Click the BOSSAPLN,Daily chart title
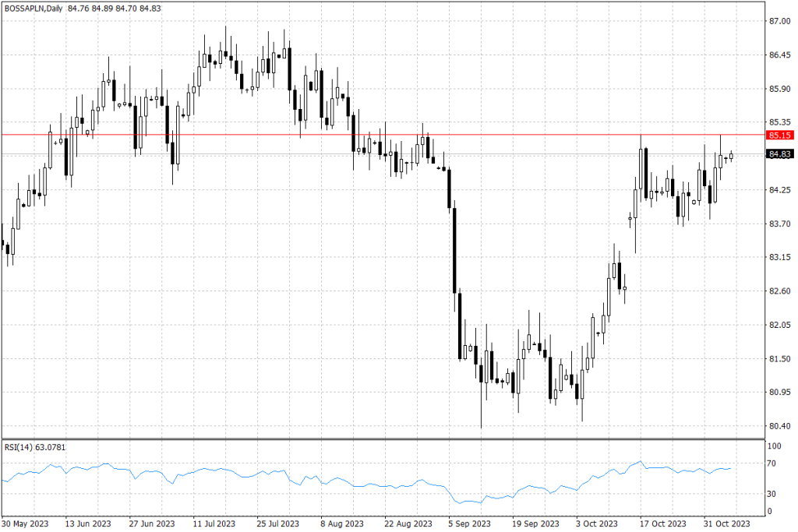Viewport: 798px width, 532px height. (x=33, y=8)
